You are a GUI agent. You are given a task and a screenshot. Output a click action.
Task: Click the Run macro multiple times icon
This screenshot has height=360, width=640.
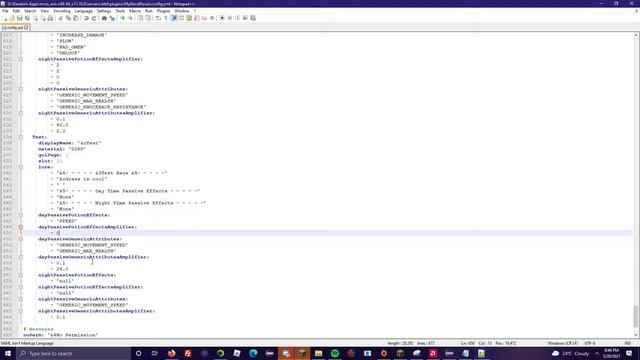[x=245, y=18]
